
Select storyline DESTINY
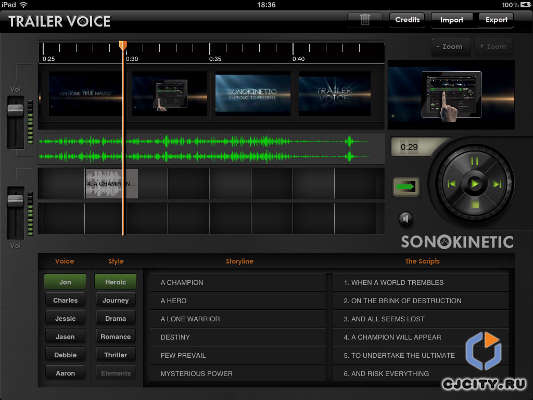tap(239, 337)
